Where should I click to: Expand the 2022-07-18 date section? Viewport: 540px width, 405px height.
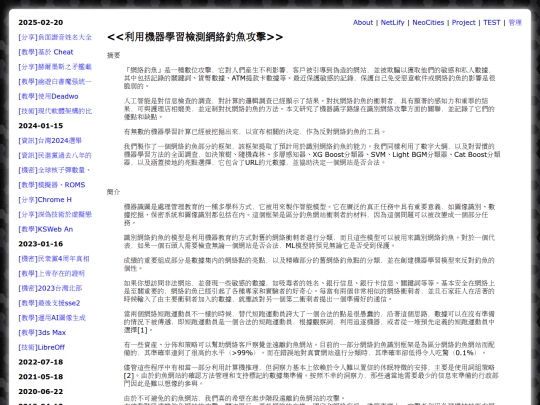coord(41,362)
